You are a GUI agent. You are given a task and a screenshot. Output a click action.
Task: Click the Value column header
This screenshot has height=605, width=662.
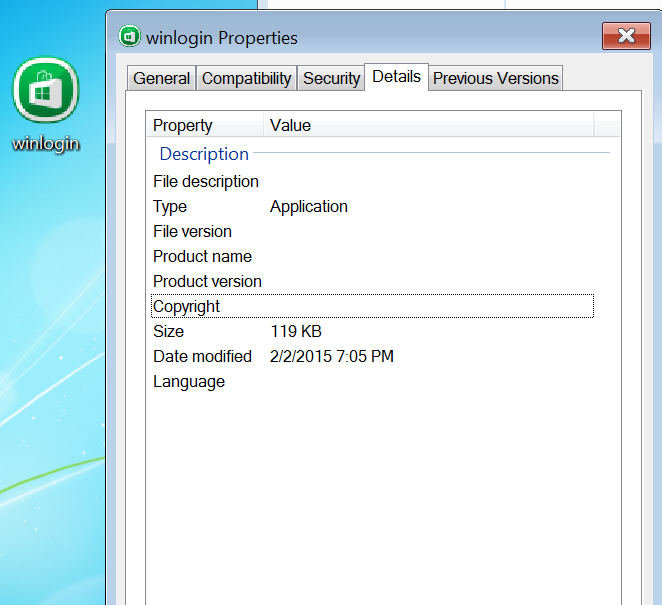[x=429, y=125]
